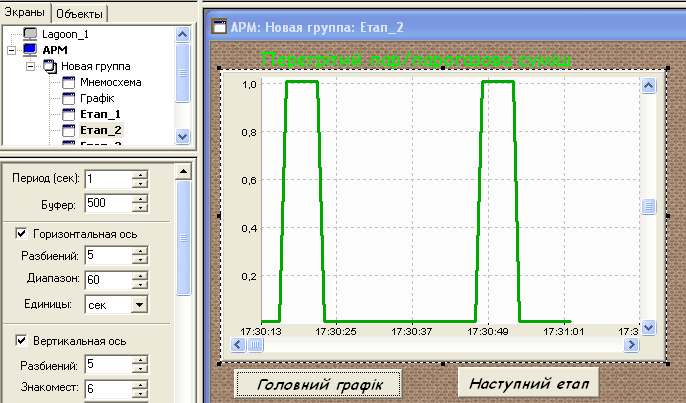
Task: Click the Наступний етап button
Action: pos(528,383)
